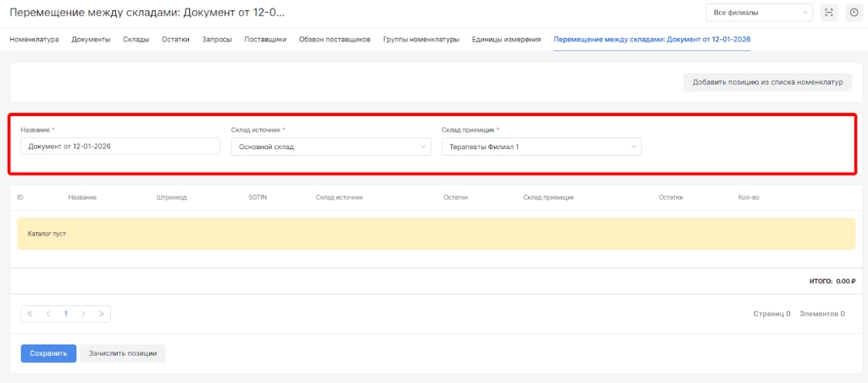This screenshot has height=383, width=868.
Task: Click next page arrow in pagination
Action: (x=83, y=314)
